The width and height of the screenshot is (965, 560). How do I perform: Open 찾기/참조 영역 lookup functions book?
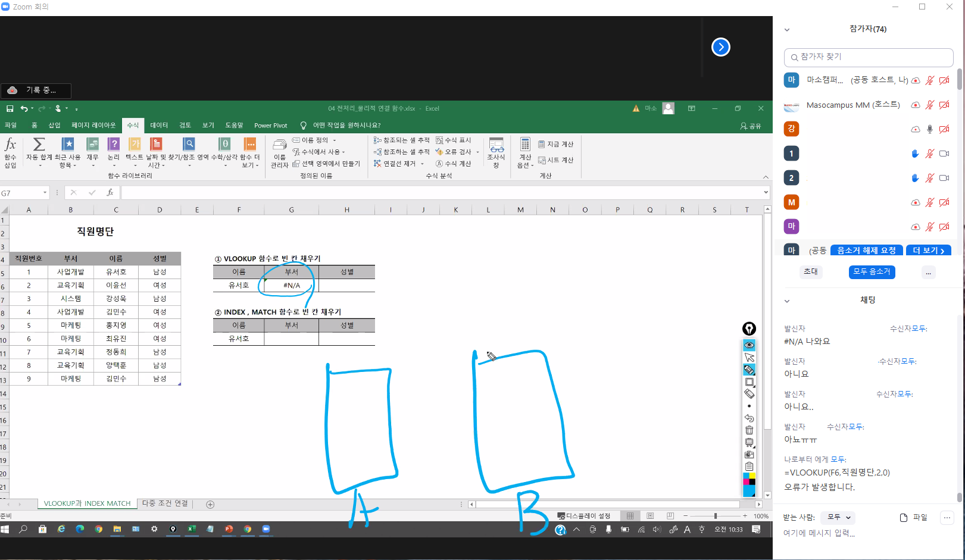click(x=189, y=145)
